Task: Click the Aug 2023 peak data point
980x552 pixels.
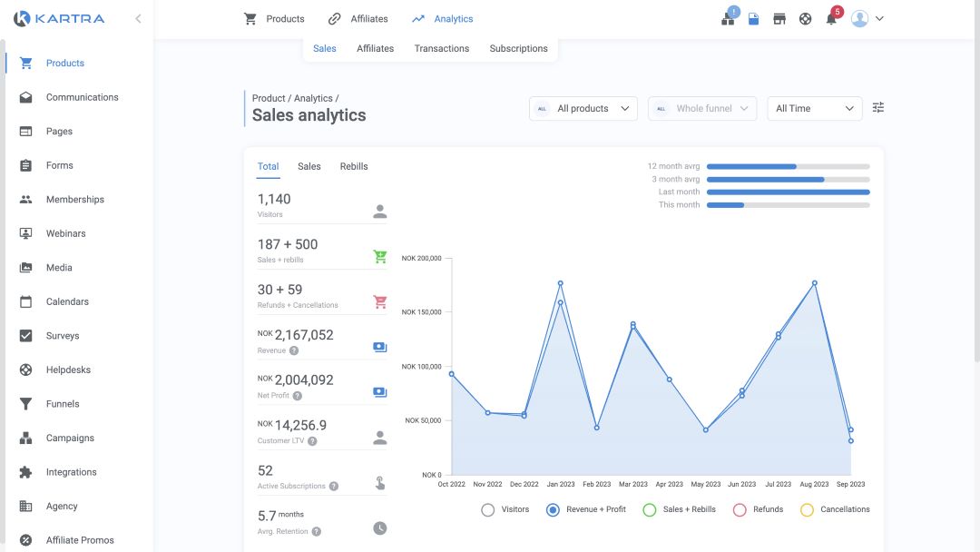Action: (x=815, y=283)
